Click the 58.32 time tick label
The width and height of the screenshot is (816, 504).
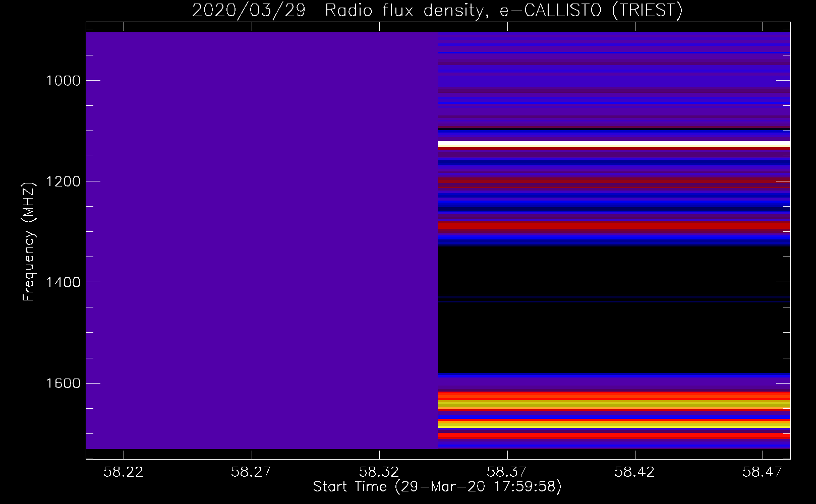(379, 472)
